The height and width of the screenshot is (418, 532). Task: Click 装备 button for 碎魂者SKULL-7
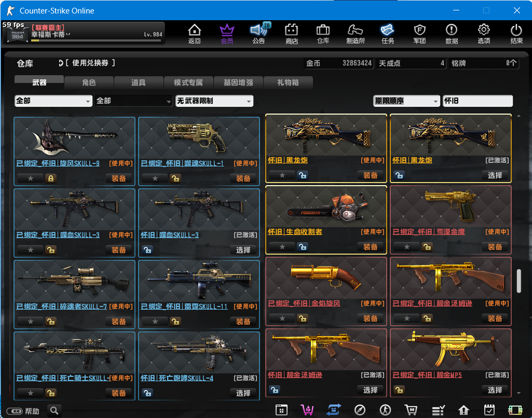coord(119,322)
